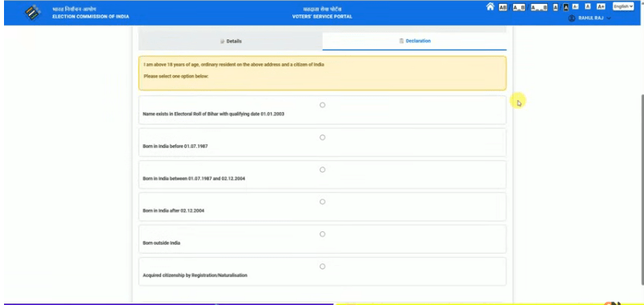Click Election Commission of India logo
This screenshot has width=644, height=305.
tap(33, 13)
